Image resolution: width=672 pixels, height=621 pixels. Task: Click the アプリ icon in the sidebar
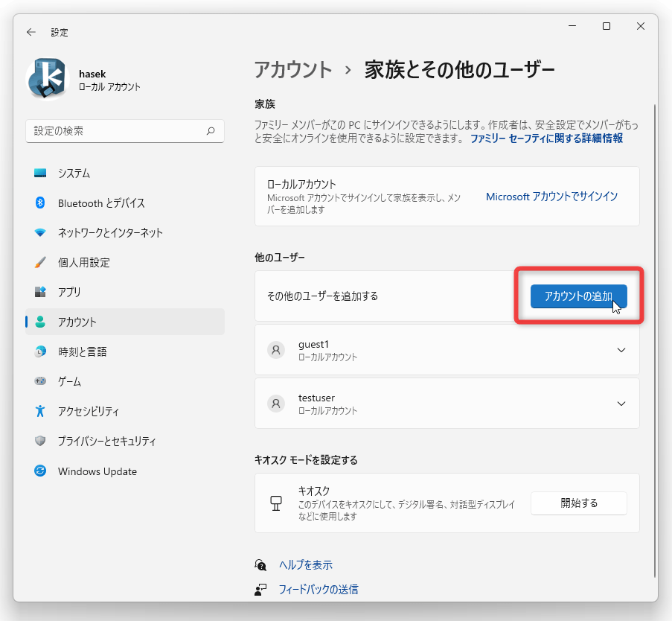tap(40, 292)
